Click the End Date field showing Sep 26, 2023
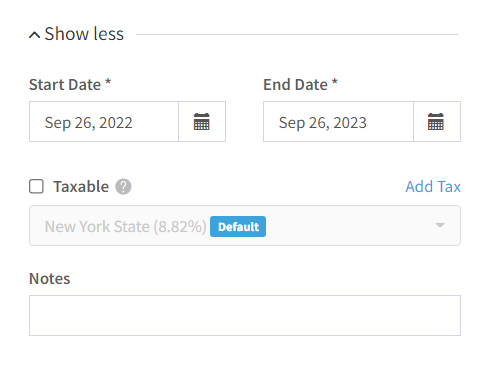The image size is (495, 384). (338, 122)
